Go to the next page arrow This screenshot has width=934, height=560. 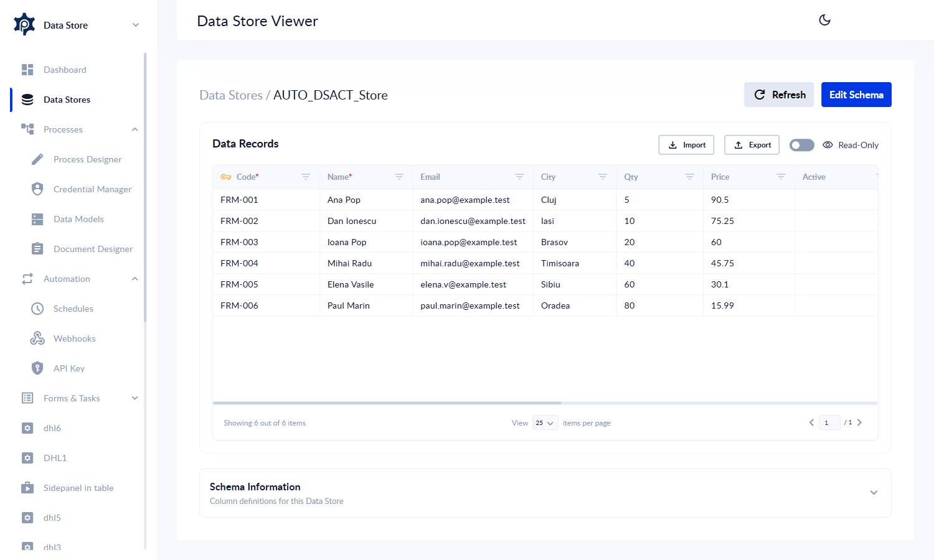coord(859,422)
